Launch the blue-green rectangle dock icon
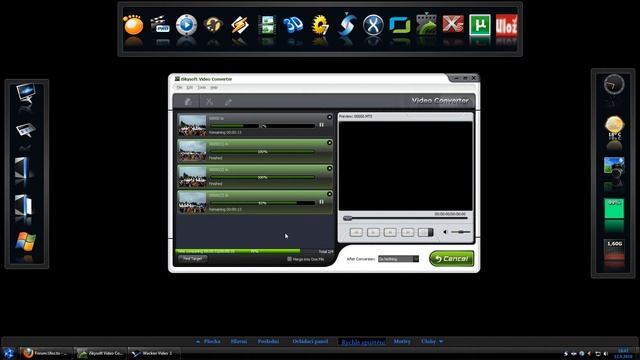 tap(400, 25)
